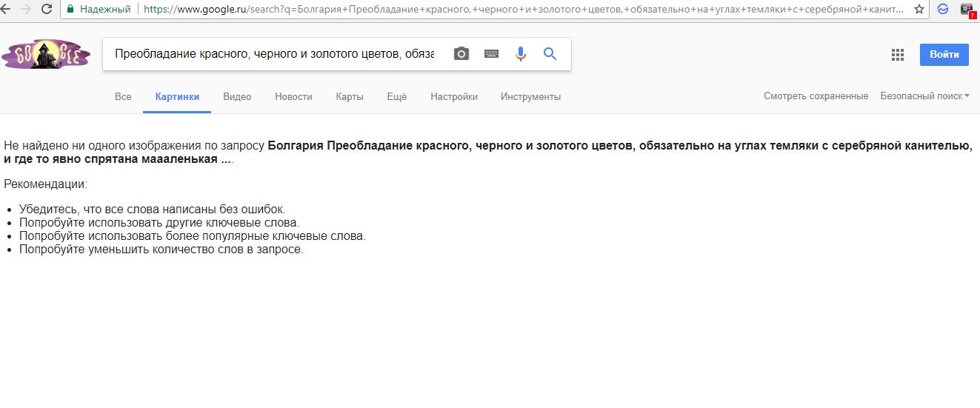Reload the page with the browser refresh button

coord(47,9)
